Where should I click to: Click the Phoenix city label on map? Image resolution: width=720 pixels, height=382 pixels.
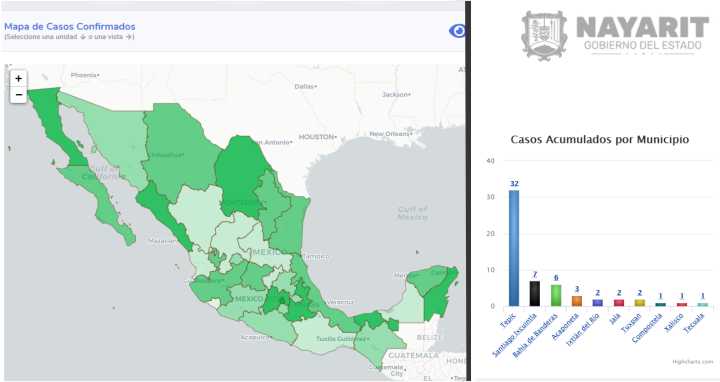coord(84,75)
